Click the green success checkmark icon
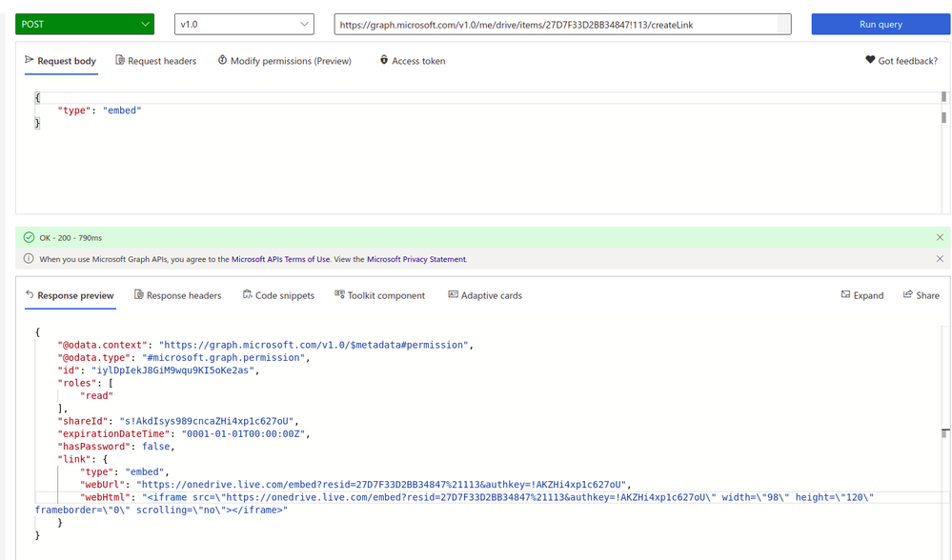Image resolution: width=952 pixels, height=560 pixels. 29,237
